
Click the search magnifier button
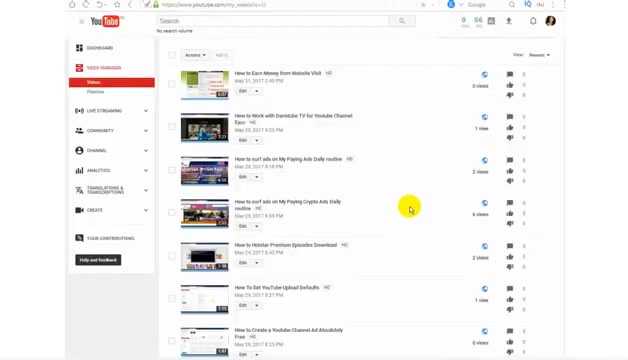click(x=402, y=21)
